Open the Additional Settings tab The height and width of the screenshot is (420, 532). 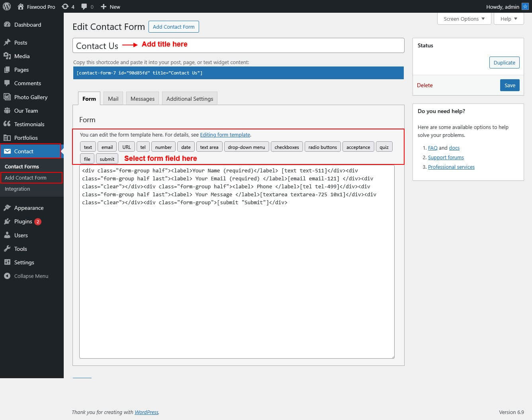tap(190, 99)
